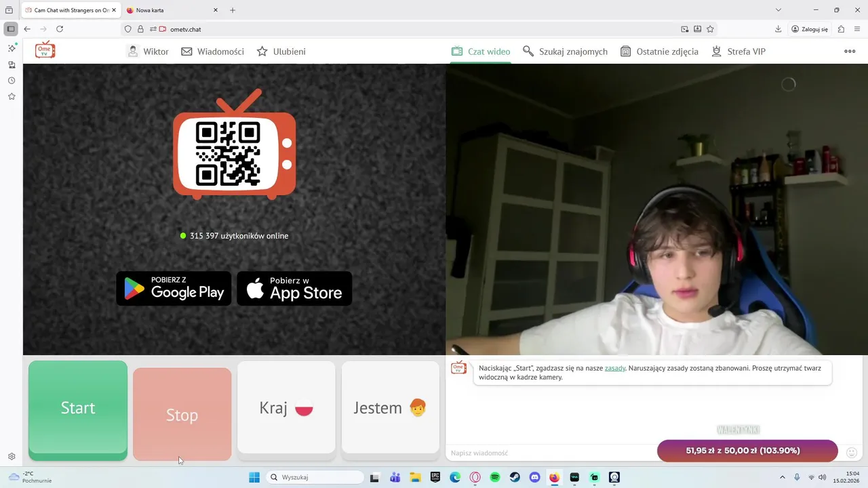Open the Wiktor profile avatar
Viewport: 868px width, 488px height.
point(133,52)
